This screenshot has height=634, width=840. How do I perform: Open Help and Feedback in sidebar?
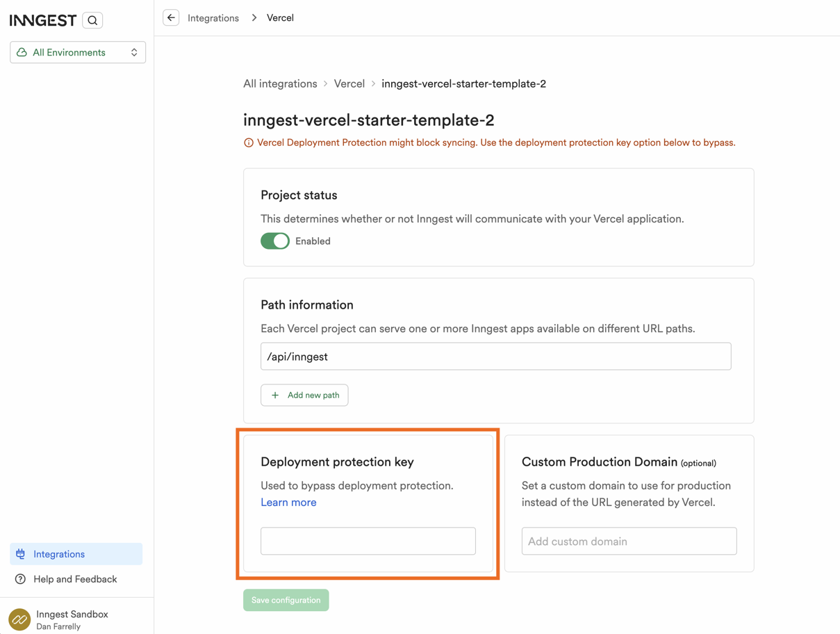coord(75,579)
